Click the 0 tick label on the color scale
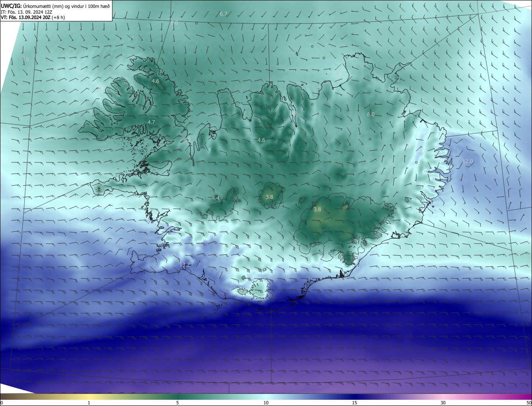This screenshot has height=406, width=532. (x=2, y=403)
